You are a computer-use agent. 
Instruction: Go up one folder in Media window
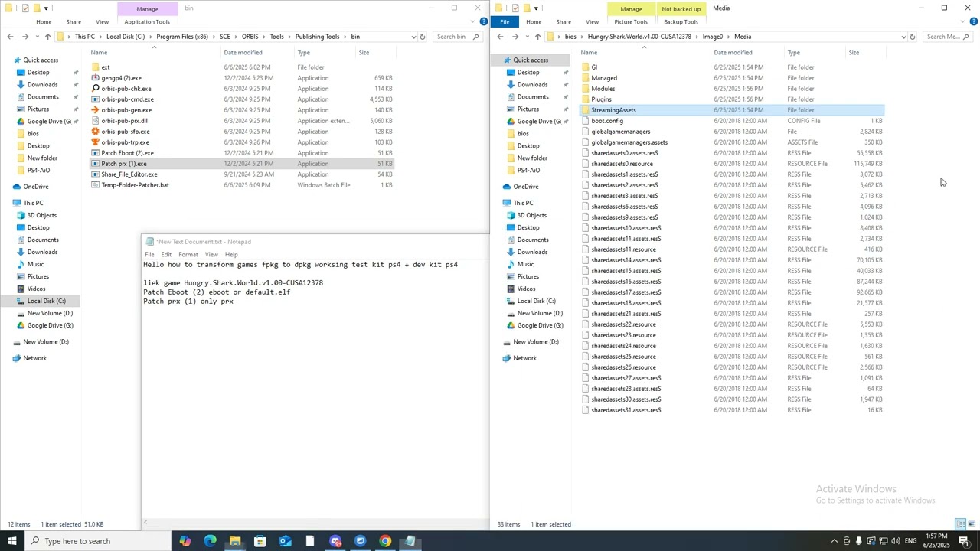pyautogui.click(x=537, y=37)
